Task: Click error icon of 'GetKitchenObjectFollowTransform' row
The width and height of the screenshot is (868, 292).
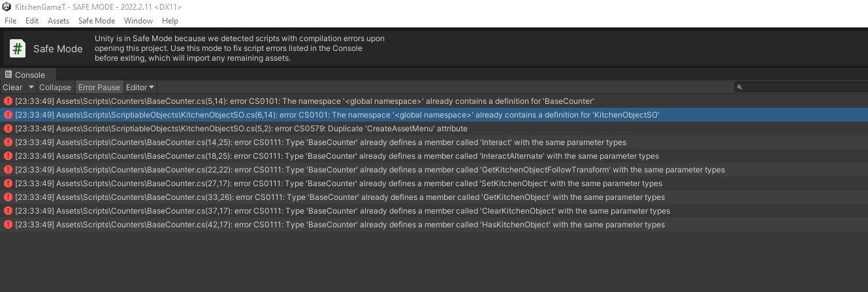Action: (x=8, y=170)
